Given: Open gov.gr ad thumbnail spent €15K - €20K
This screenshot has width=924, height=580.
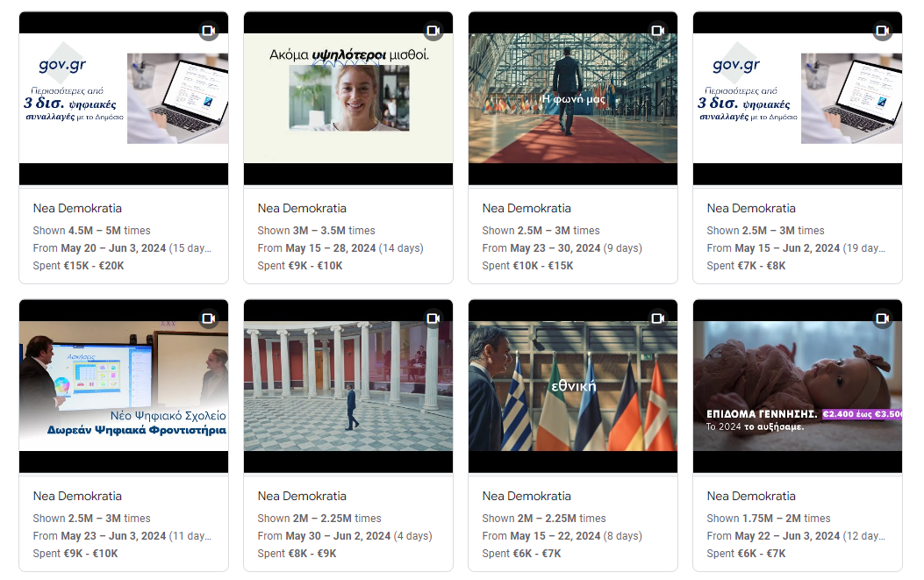Looking at the screenshot, I should tap(124, 98).
